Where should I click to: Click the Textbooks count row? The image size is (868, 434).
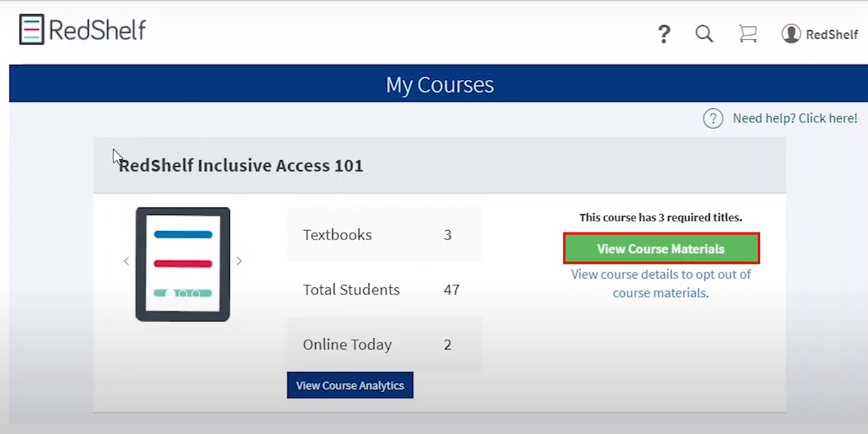(x=385, y=235)
